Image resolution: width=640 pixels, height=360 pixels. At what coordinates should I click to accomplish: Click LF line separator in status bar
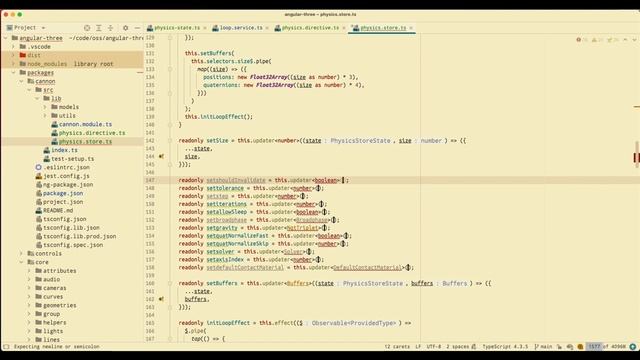click(418, 347)
